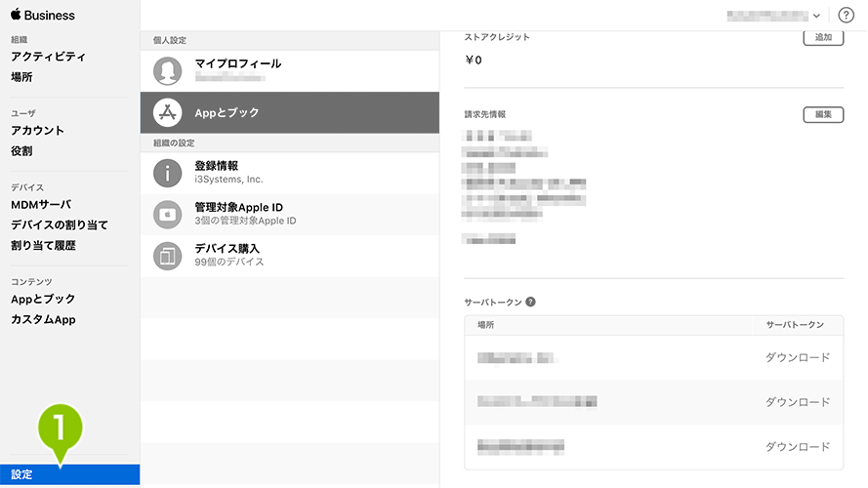Open 場所 in the sidebar

(x=21, y=77)
